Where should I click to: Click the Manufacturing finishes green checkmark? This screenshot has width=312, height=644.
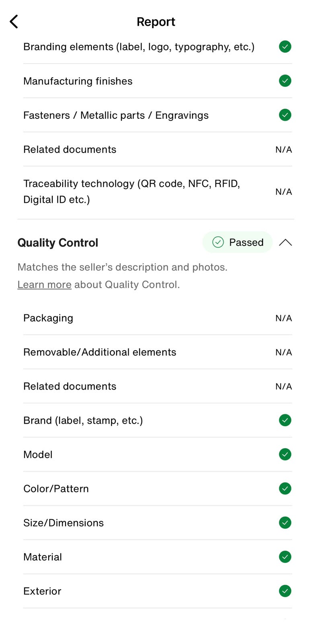(x=285, y=81)
